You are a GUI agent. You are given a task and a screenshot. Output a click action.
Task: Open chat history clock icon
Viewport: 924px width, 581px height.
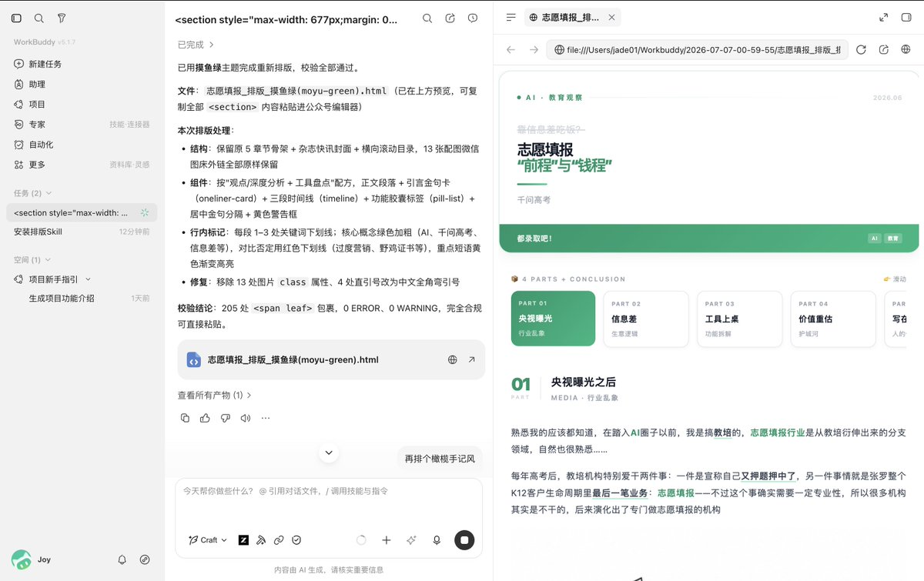tap(473, 18)
